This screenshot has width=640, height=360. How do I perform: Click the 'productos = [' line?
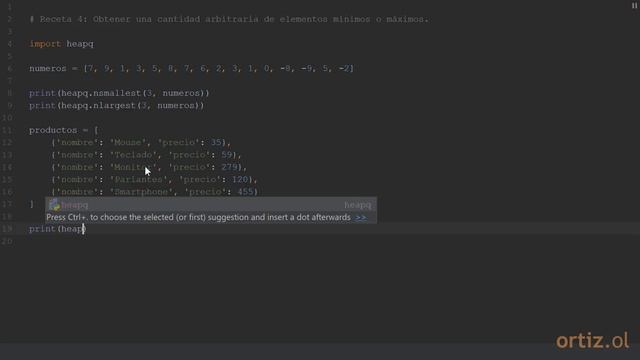tap(64, 130)
